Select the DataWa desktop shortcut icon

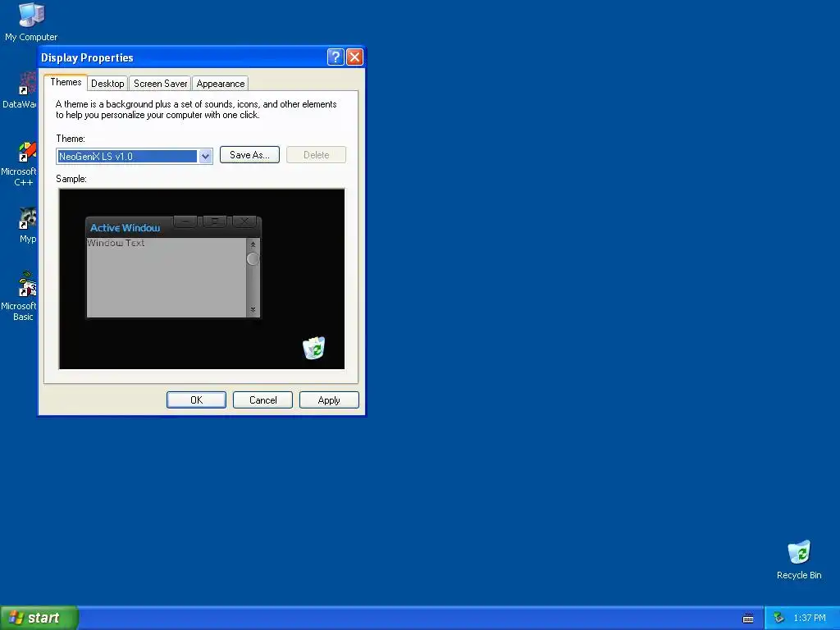pyautogui.click(x=20, y=90)
